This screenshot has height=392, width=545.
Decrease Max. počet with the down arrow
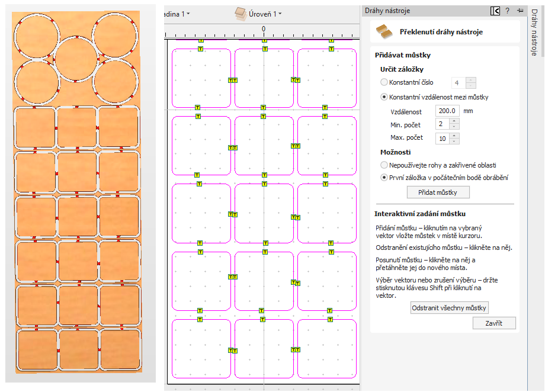coord(454,141)
